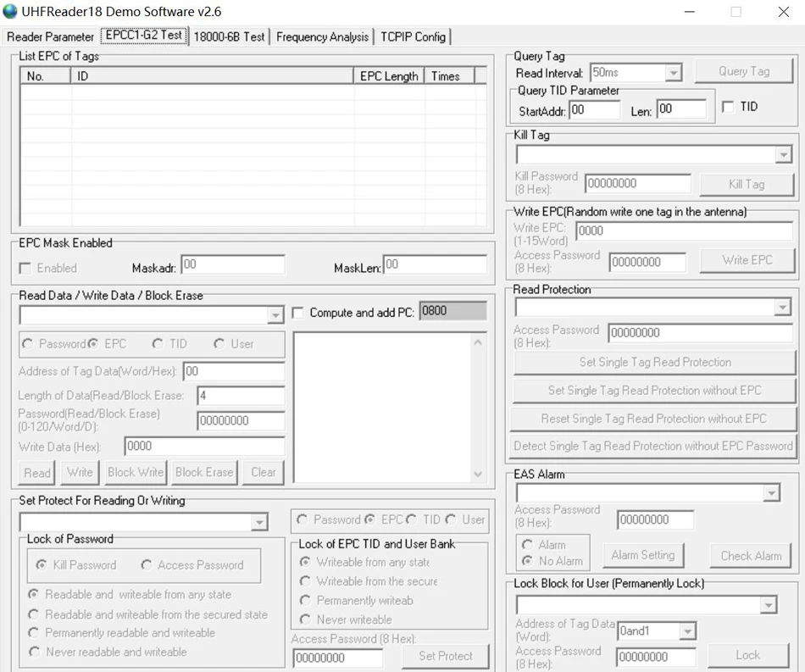Click Set Single Tag Read Protection
The width and height of the screenshot is (805, 672).
[655, 363]
